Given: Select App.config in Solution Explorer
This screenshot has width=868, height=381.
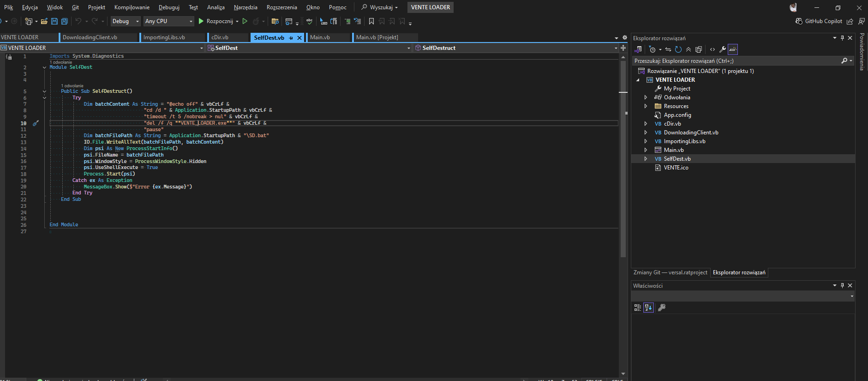Looking at the screenshot, I should 677,115.
